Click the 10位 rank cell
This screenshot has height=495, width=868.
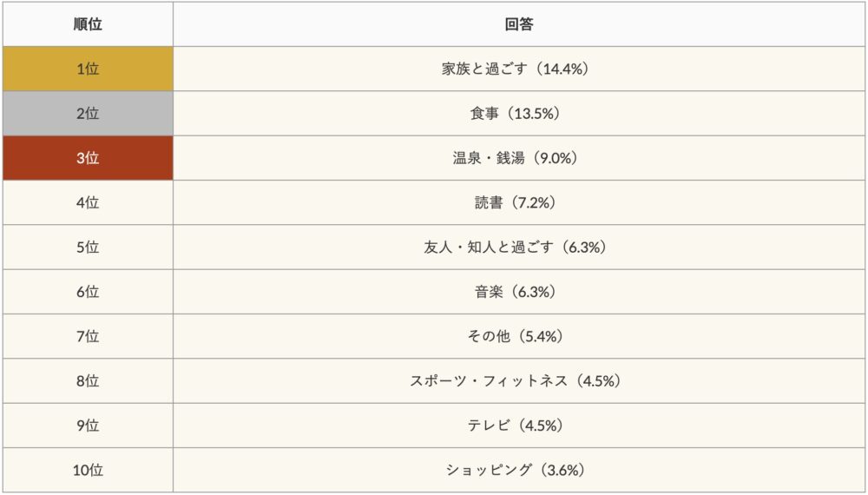pos(88,470)
